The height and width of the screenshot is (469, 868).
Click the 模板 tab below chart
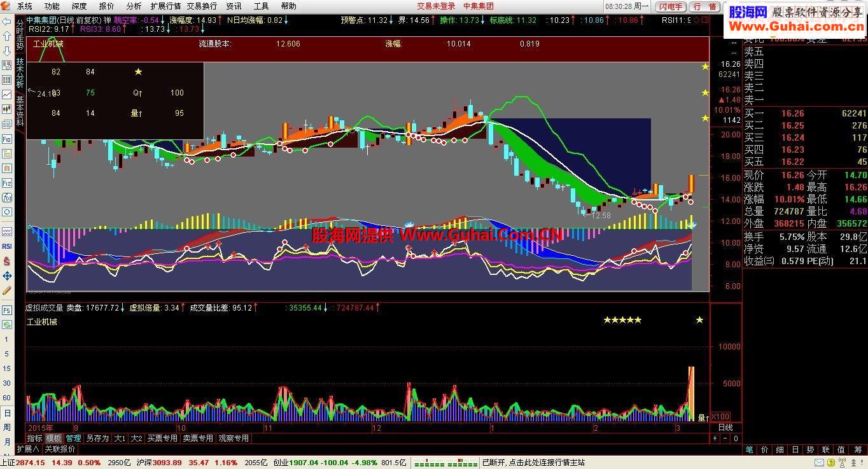point(54,438)
